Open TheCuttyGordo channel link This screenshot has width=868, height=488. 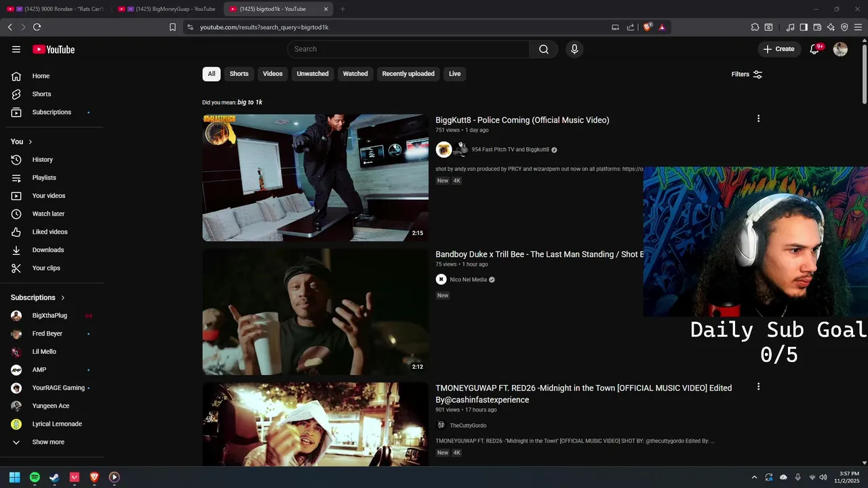tap(468, 426)
